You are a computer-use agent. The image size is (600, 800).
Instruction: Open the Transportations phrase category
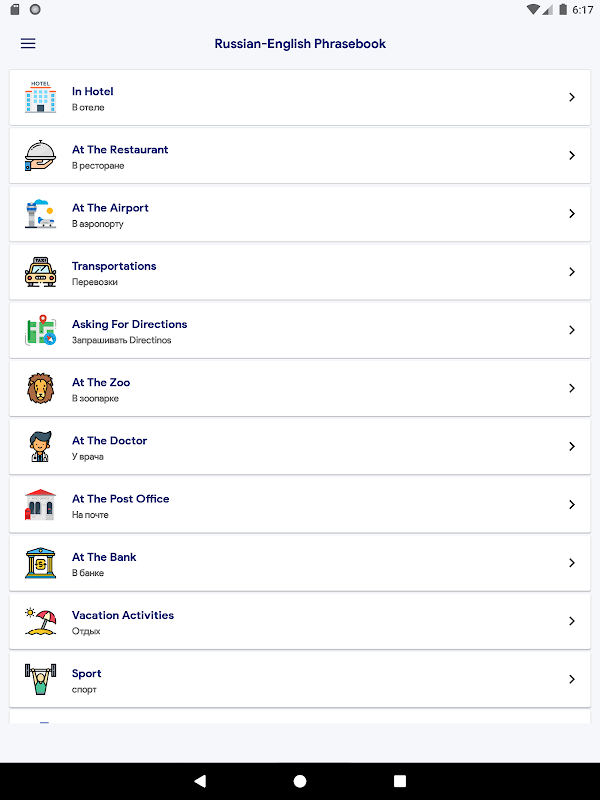tap(300, 272)
